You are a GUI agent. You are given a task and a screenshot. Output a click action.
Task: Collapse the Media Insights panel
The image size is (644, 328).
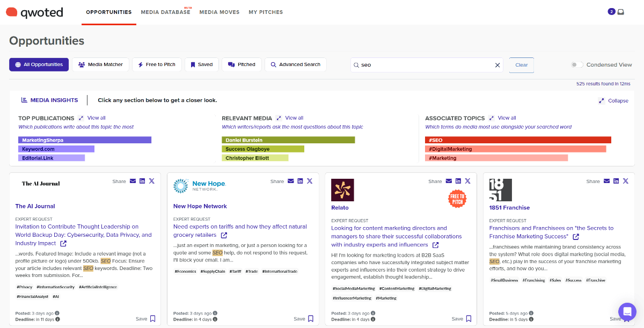613,101
